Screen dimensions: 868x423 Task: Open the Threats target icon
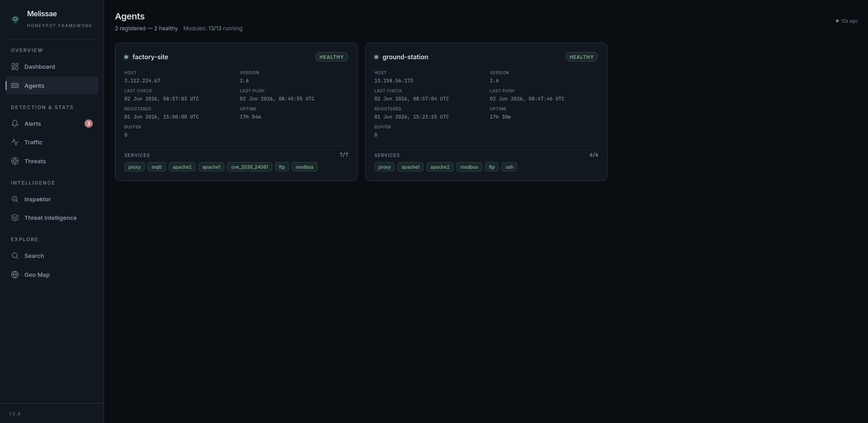(x=15, y=161)
